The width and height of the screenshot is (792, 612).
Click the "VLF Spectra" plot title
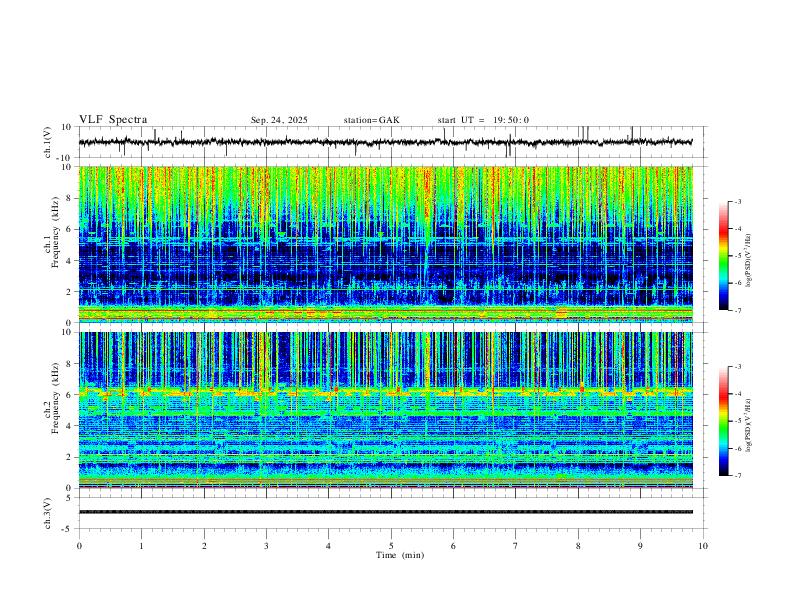[113, 120]
